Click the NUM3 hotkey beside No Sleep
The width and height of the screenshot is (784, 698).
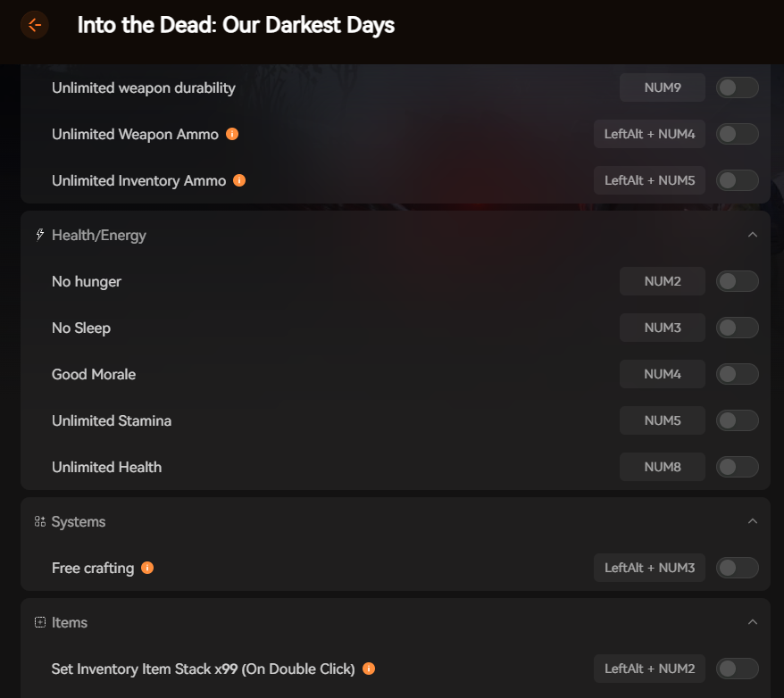(662, 328)
